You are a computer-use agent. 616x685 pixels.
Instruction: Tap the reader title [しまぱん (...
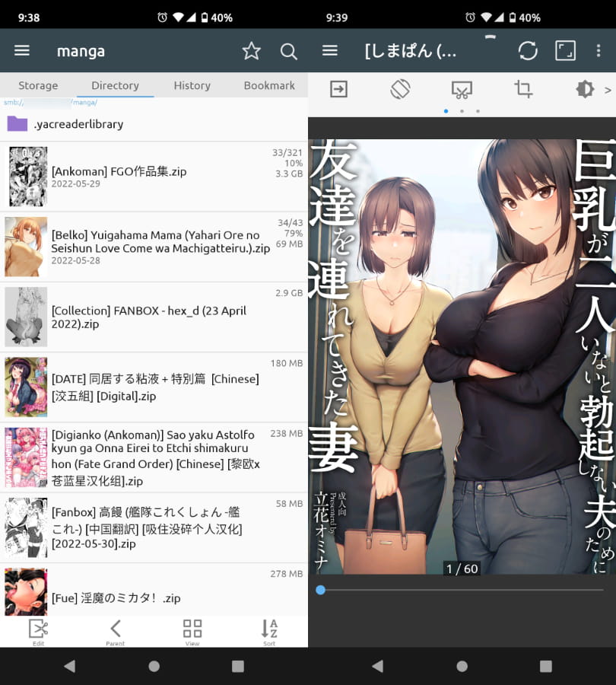tap(411, 51)
